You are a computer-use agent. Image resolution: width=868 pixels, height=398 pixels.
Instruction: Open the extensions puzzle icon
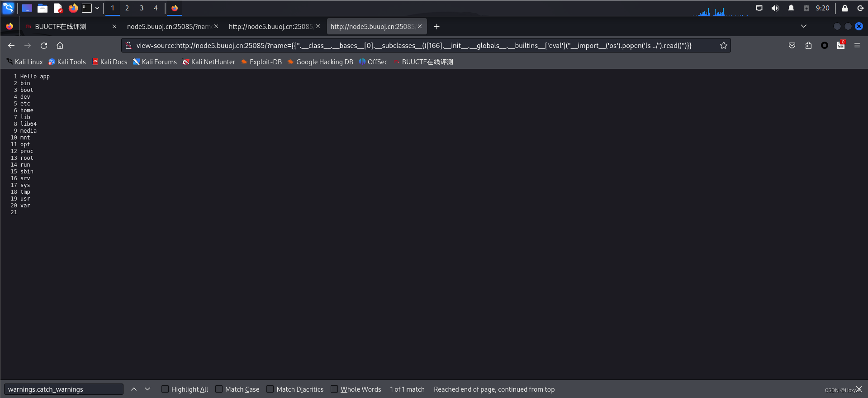coord(808,45)
